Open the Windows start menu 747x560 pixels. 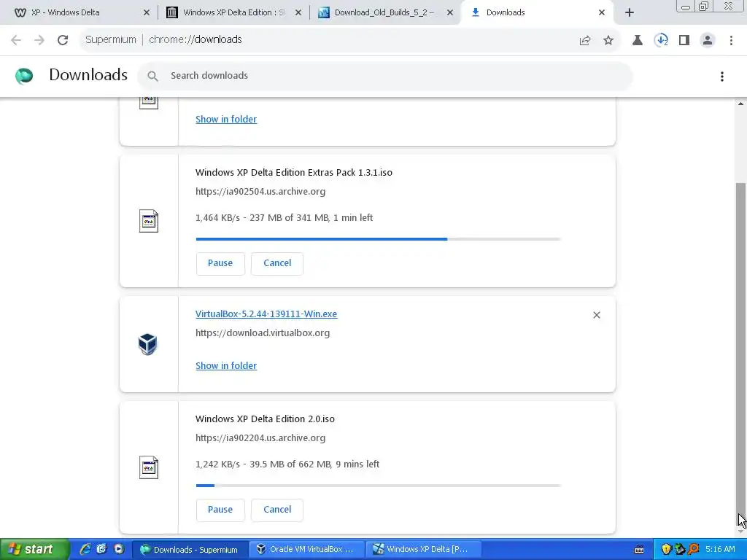(35, 549)
